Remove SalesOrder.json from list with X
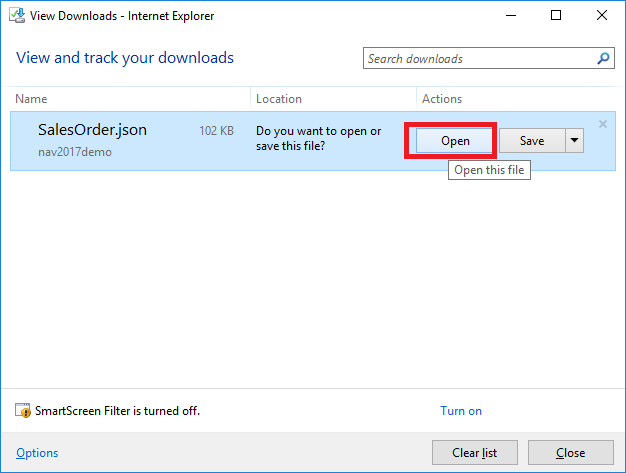The height and width of the screenshot is (473, 626). click(603, 124)
